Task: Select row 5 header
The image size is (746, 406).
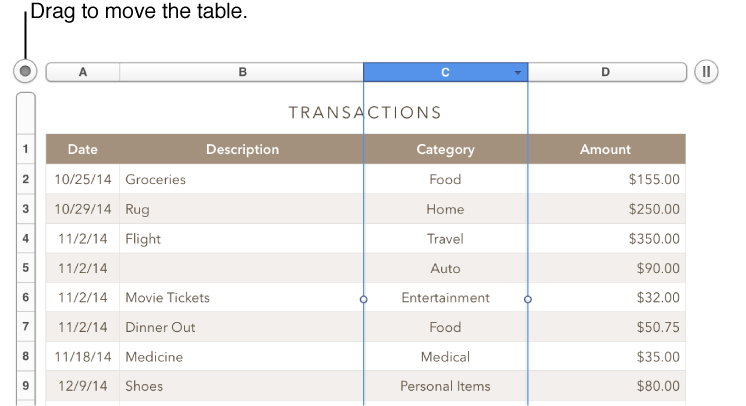Action: coord(26,268)
